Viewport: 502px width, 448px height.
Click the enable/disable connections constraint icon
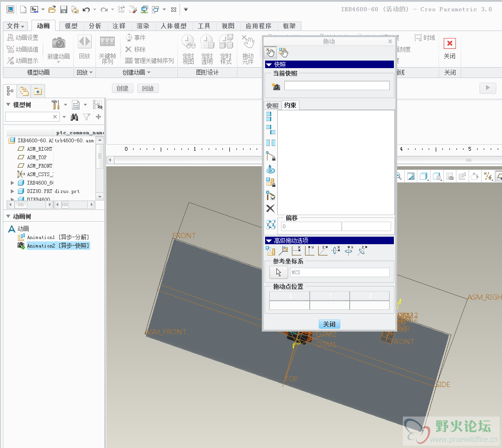271,195
